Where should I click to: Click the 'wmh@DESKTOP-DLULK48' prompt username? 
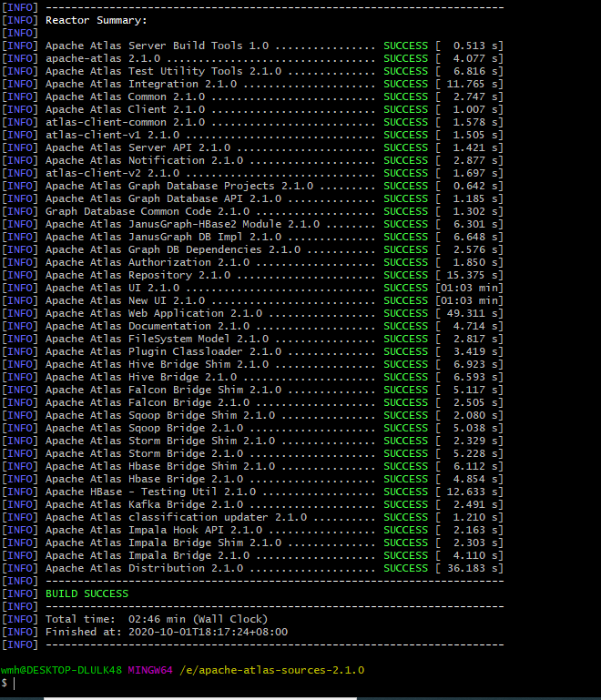[61, 671]
